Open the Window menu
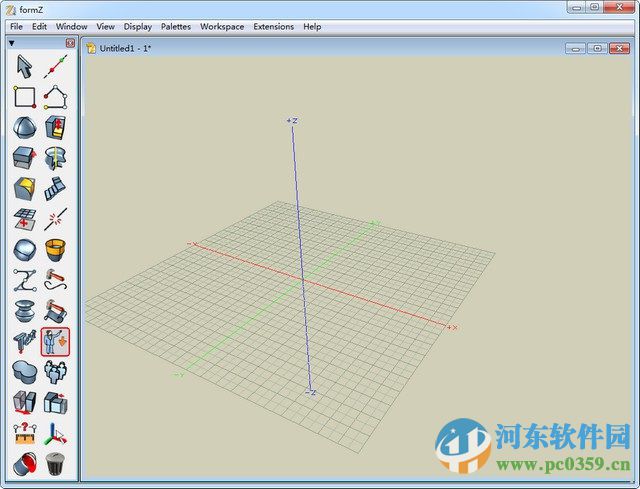Image resolution: width=640 pixels, height=489 pixels. 71,27
